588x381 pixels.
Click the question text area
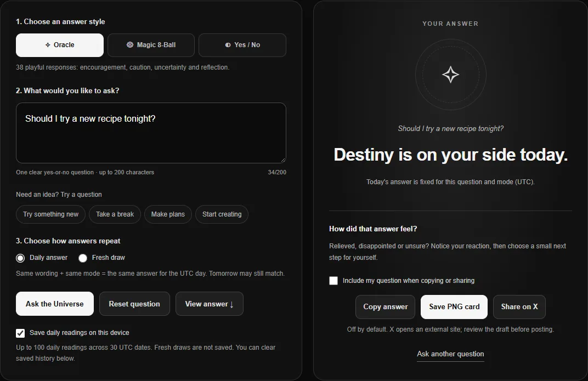[151, 133]
